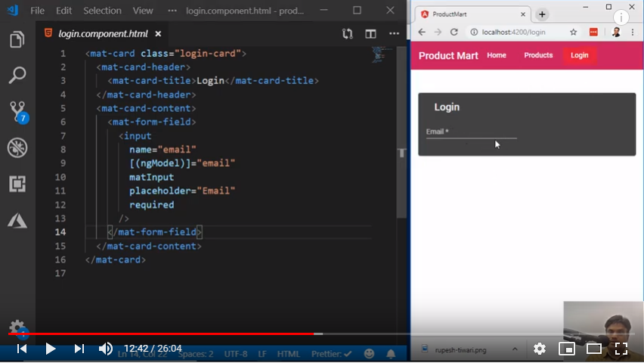644x363 pixels.
Task: Click the Home link in navbar
Action: pos(497,55)
